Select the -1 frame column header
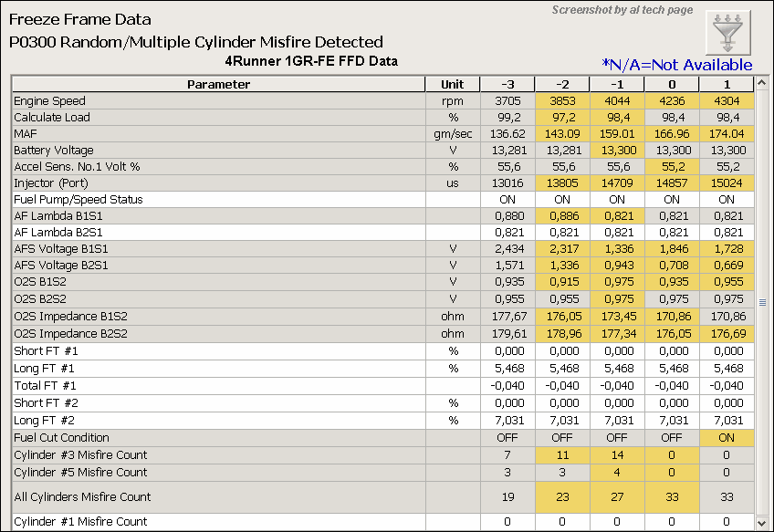This screenshot has height=532, width=774. tap(617, 85)
